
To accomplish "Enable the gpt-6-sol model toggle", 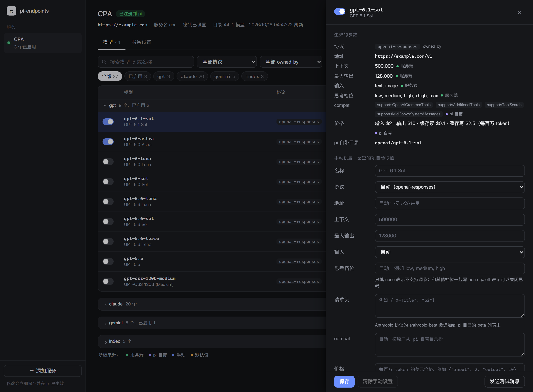I will [x=108, y=182].
